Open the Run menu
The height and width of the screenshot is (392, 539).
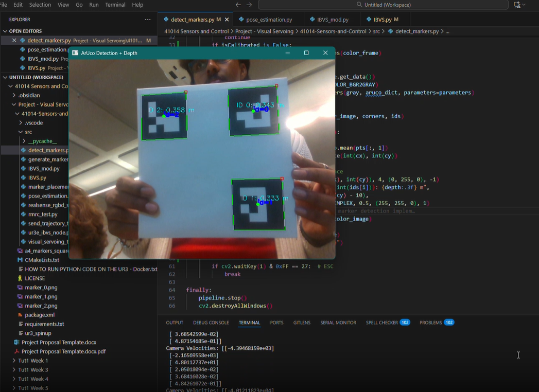pyautogui.click(x=94, y=5)
